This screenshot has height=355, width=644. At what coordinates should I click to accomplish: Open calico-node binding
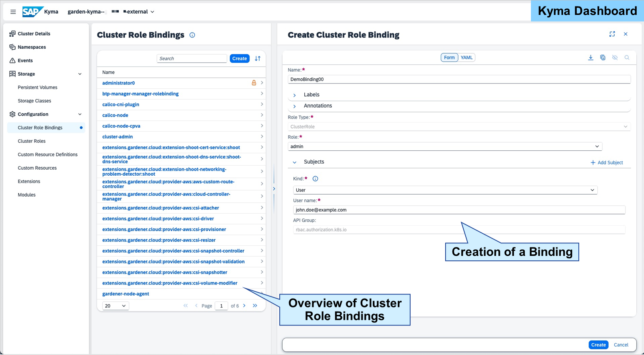tap(115, 115)
